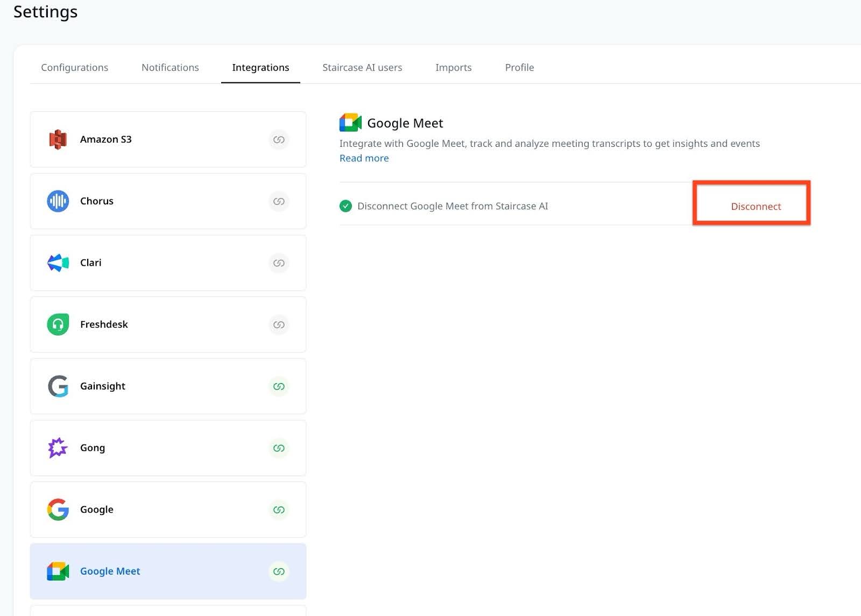The width and height of the screenshot is (861, 616).
Task: Click the Freshdesk headset logo icon
Action: tap(58, 324)
